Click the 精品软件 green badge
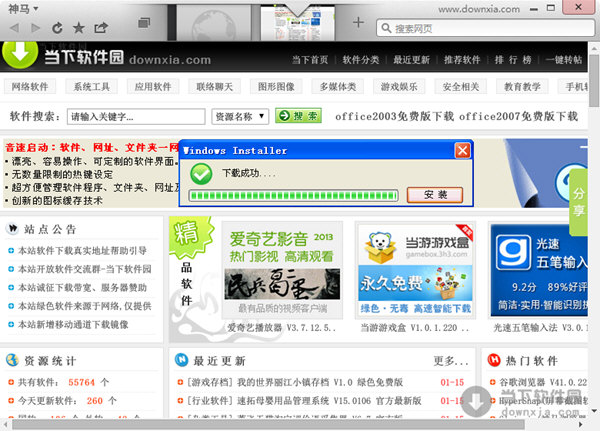 click(x=191, y=237)
